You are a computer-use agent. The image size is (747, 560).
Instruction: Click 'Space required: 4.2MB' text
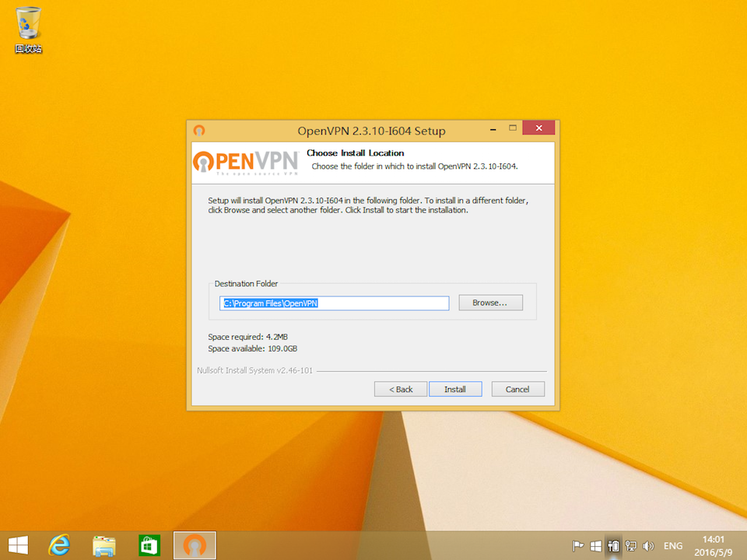pos(247,337)
